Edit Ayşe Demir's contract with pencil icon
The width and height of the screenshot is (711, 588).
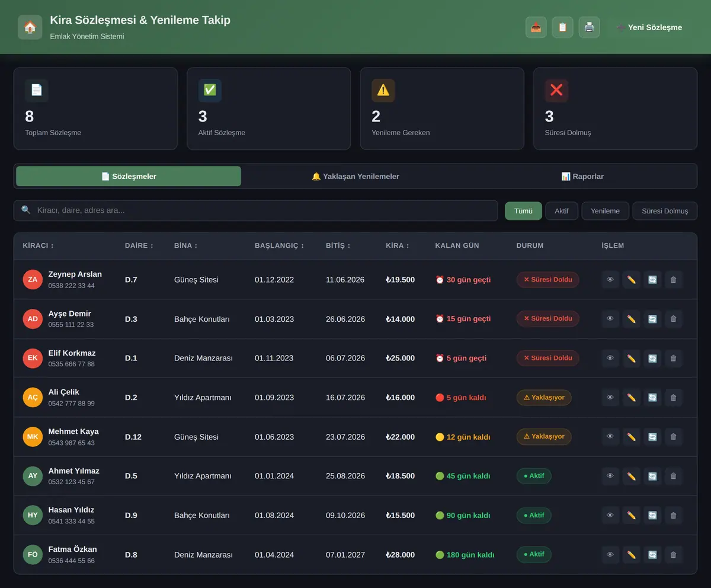click(632, 319)
